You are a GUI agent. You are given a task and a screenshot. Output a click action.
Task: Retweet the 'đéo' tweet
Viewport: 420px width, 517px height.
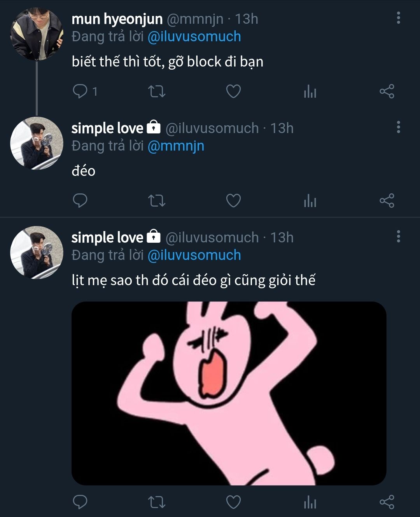[157, 201]
